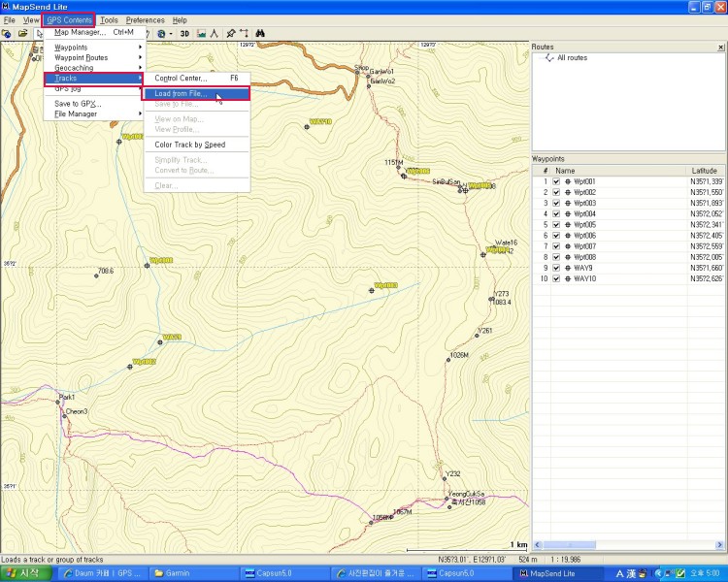The image size is (728, 582).
Task: Select All routes in the Routes tree
Action: 572,57
